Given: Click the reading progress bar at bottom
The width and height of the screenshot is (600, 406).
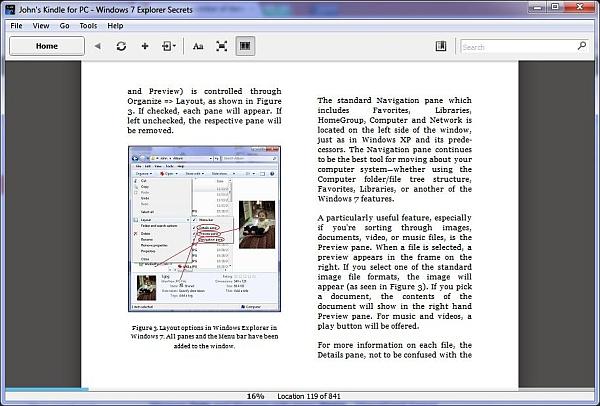Looking at the screenshot, I should coord(300,389).
